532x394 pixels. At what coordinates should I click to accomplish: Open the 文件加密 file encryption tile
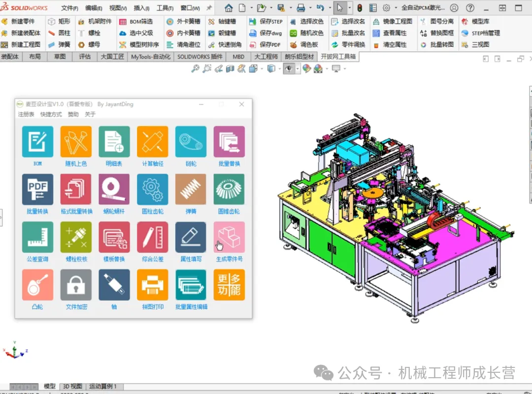point(76,285)
